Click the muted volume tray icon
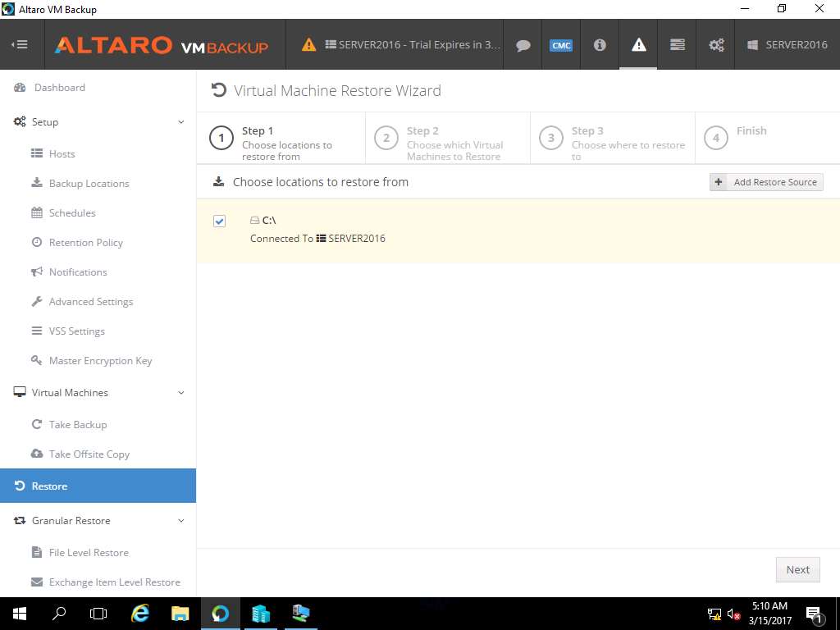 click(733, 614)
